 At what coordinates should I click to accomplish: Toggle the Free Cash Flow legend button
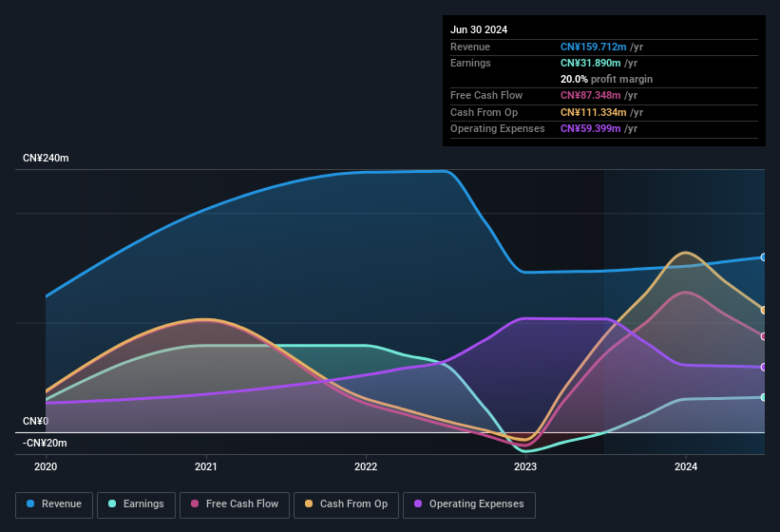pos(235,505)
